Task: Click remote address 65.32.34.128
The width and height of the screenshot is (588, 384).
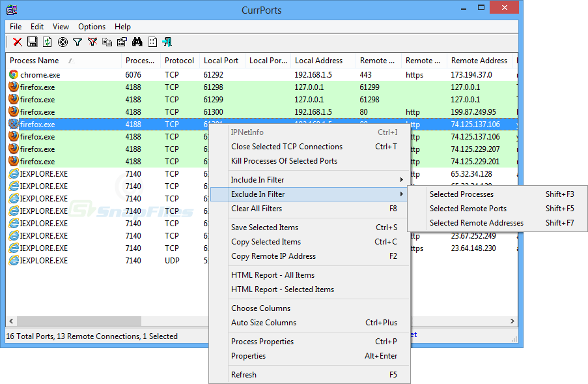Action: point(471,174)
